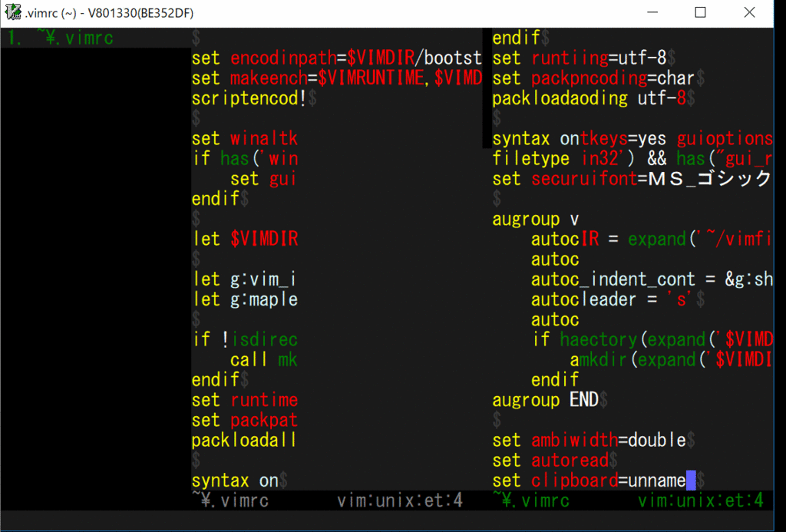Click the 'set packpat' line
The height and width of the screenshot is (532, 786).
tap(245, 420)
